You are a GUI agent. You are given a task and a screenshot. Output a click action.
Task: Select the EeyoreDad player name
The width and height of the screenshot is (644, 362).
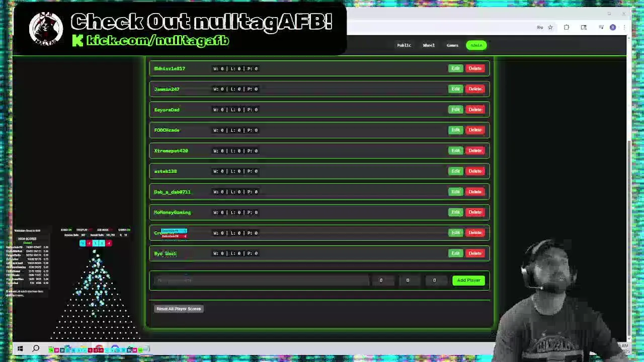(167, 110)
